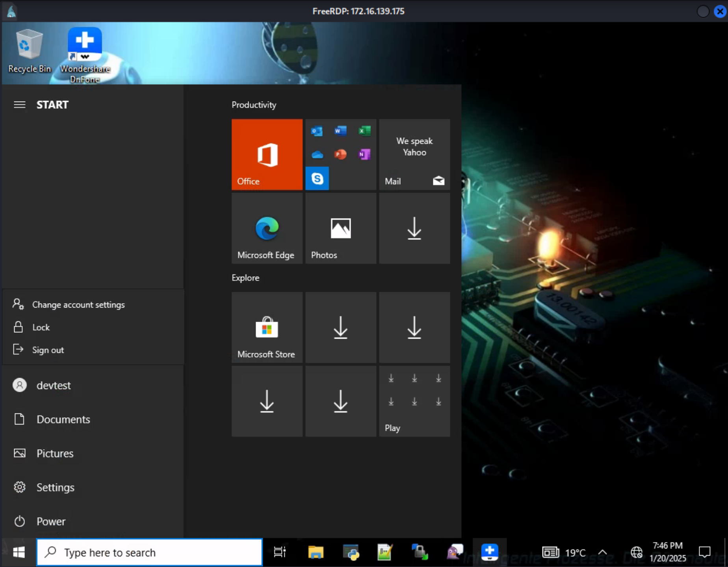Open the Mail live tile
This screenshot has height=567, width=728.
pos(414,154)
